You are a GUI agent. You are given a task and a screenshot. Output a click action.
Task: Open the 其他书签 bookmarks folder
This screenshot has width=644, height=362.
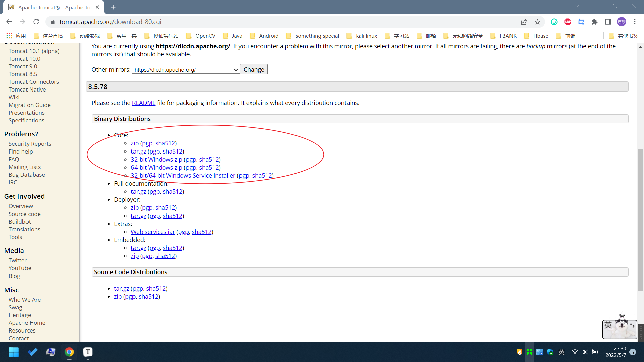tap(623, 36)
